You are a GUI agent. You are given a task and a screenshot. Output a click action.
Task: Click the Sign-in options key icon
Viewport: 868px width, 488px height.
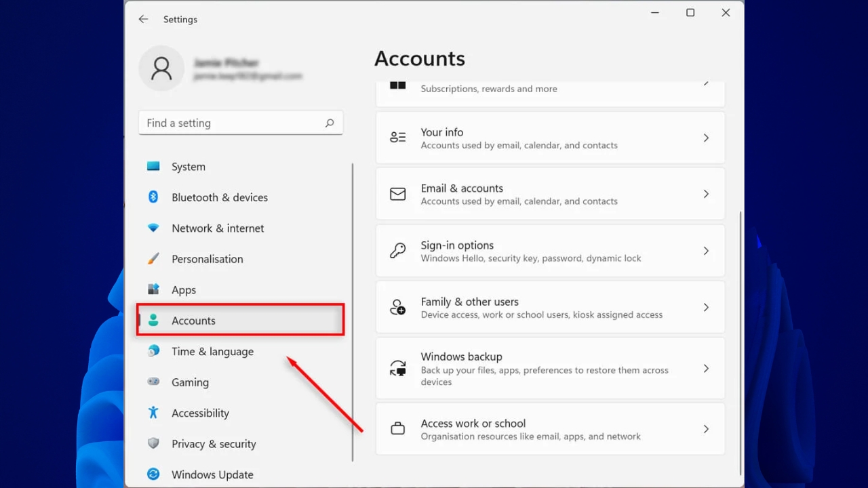(398, 251)
